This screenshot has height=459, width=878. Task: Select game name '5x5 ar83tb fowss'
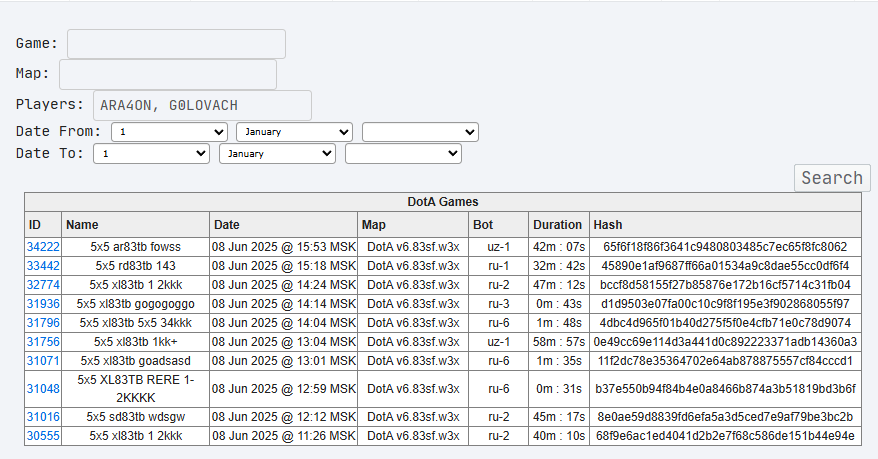point(136,247)
